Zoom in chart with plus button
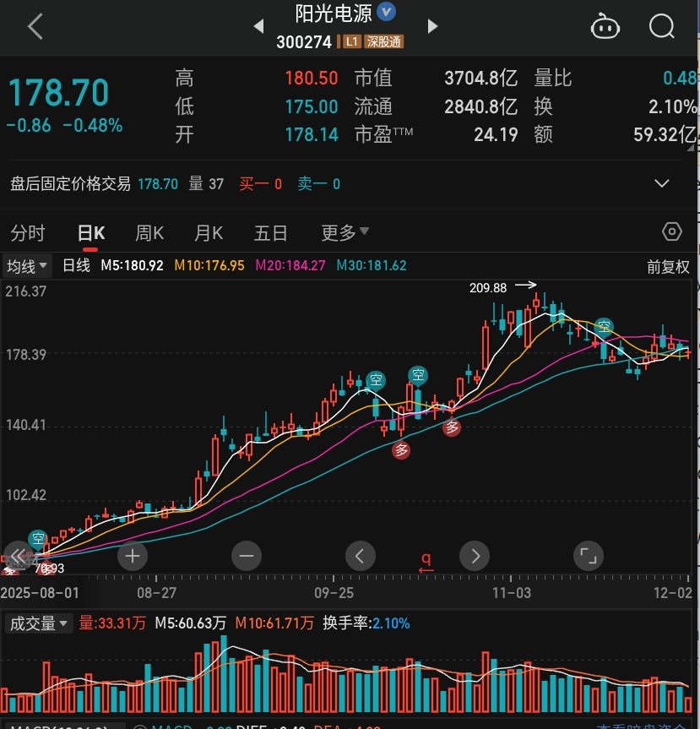Image resolution: width=700 pixels, height=729 pixels. point(133,556)
